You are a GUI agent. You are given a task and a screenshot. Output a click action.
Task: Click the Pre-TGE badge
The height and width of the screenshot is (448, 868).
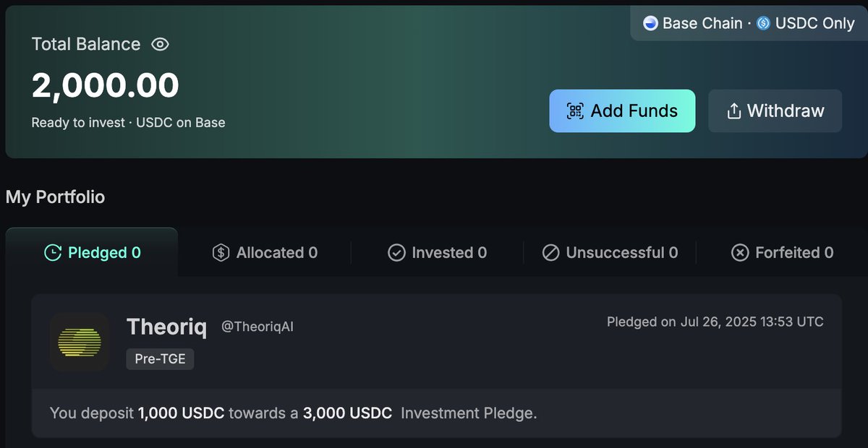[161, 359]
